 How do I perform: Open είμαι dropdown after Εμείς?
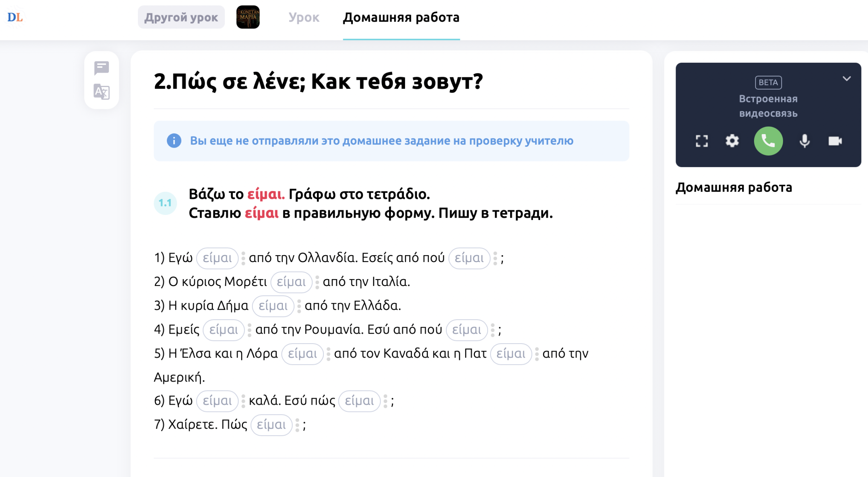pos(224,330)
